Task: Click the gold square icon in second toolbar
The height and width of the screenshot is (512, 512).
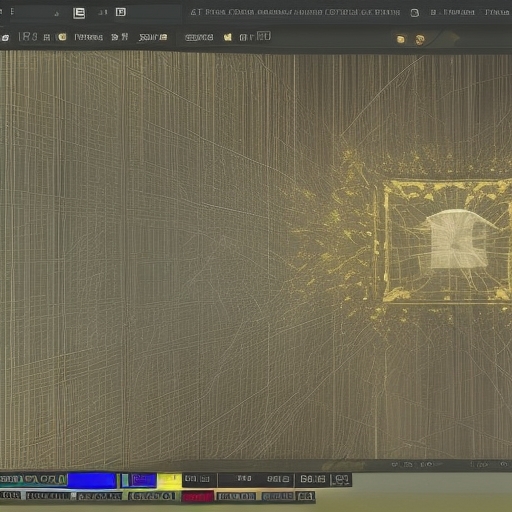Action: [401, 40]
